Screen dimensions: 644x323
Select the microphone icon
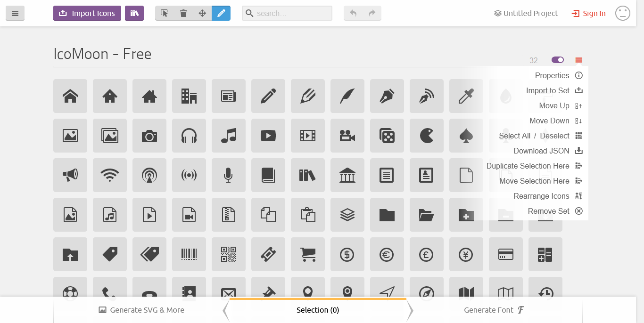coord(229,175)
